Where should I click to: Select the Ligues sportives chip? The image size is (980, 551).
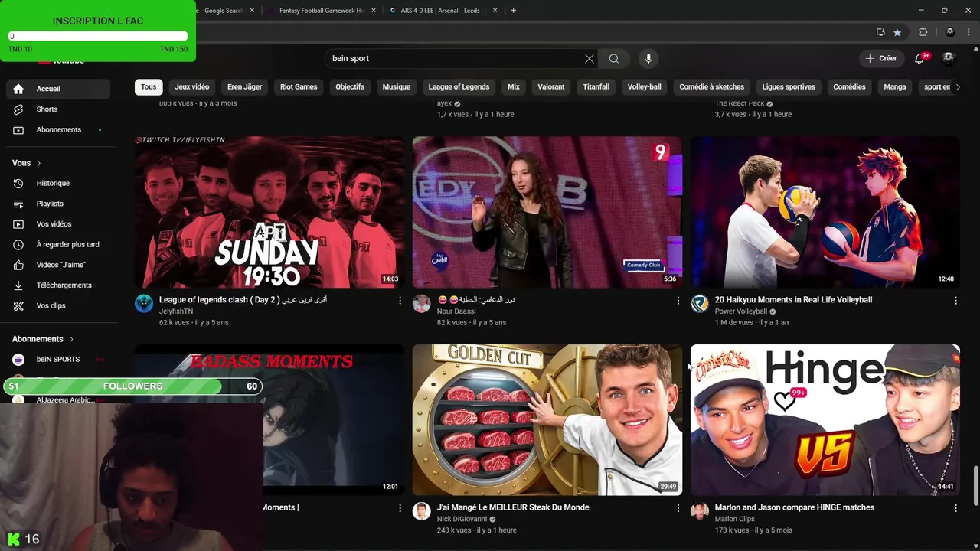tap(789, 87)
